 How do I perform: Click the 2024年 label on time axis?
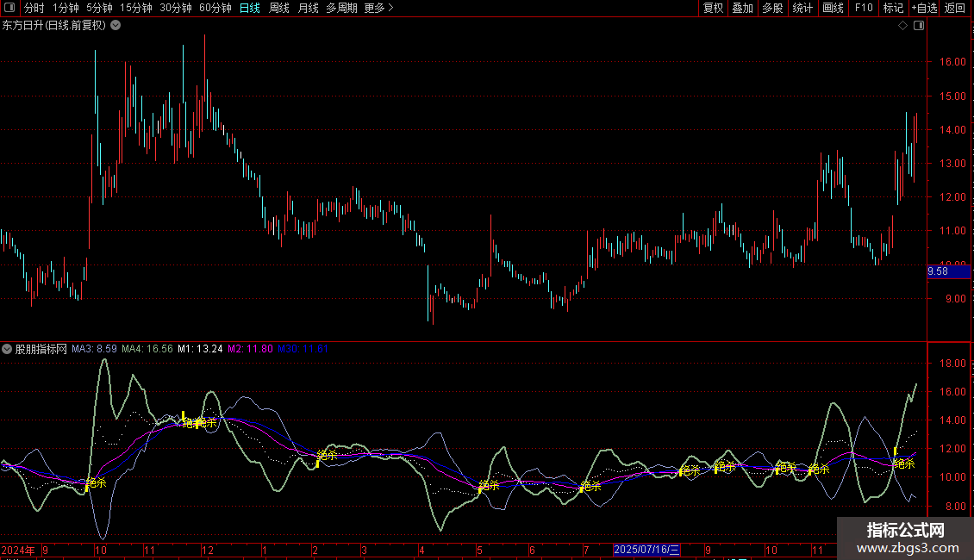pos(18,550)
